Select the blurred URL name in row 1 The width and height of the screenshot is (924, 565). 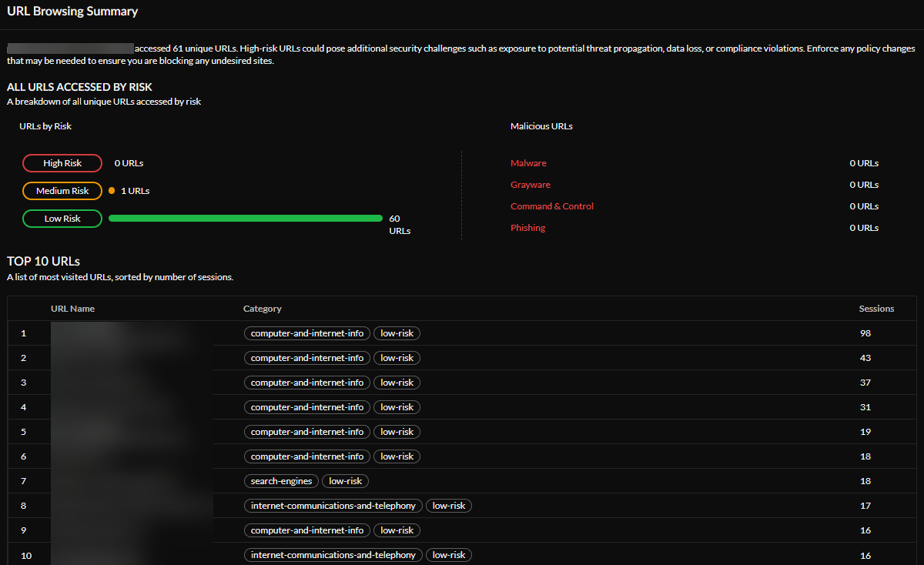pos(131,333)
